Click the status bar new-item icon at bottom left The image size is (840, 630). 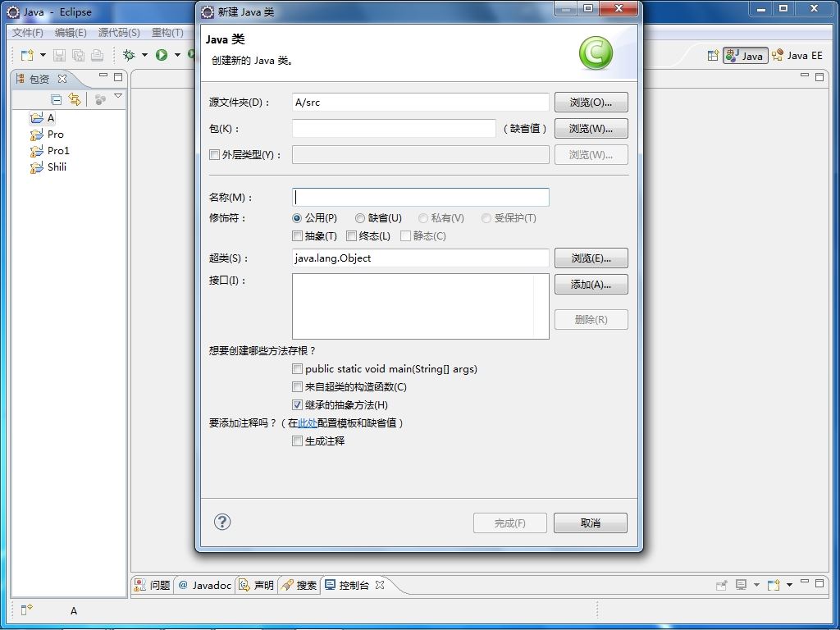coord(26,609)
